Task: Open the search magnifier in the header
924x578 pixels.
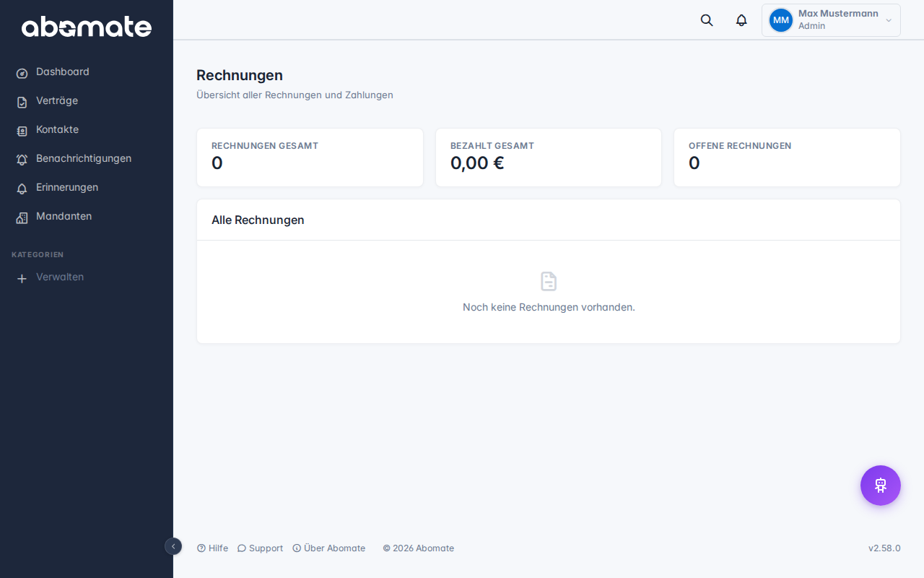Action: coord(706,20)
